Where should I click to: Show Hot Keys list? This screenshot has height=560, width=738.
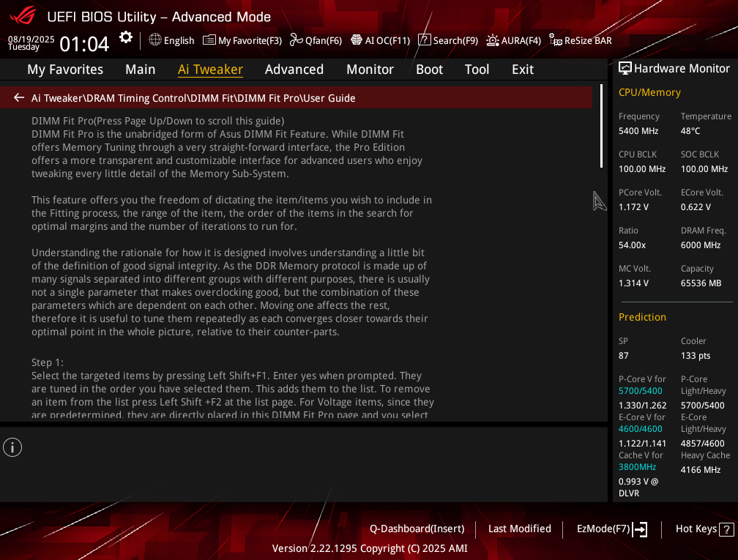(696, 529)
